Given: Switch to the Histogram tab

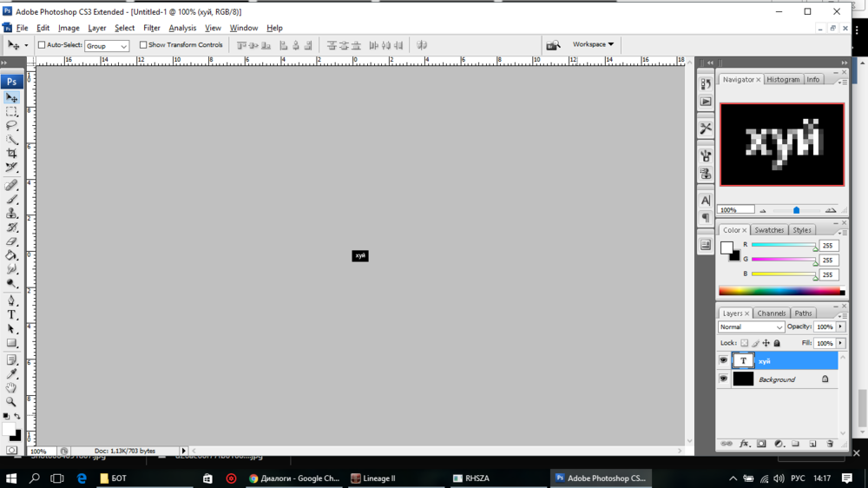Looking at the screenshot, I should coord(783,80).
